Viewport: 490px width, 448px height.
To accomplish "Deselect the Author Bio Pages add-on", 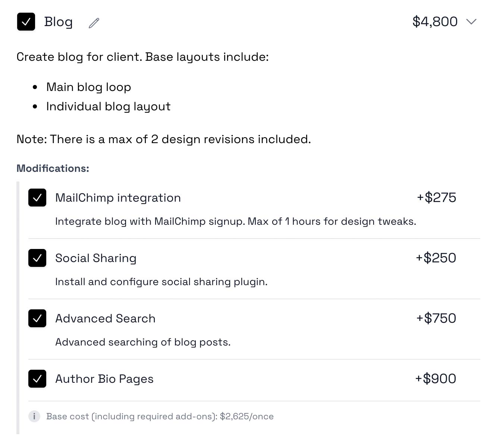I will 37,379.
